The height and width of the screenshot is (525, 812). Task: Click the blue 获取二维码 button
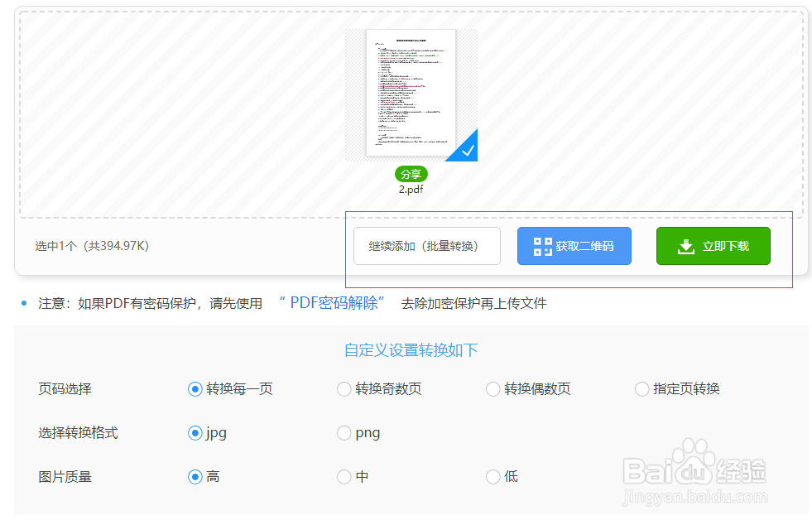click(574, 245)
